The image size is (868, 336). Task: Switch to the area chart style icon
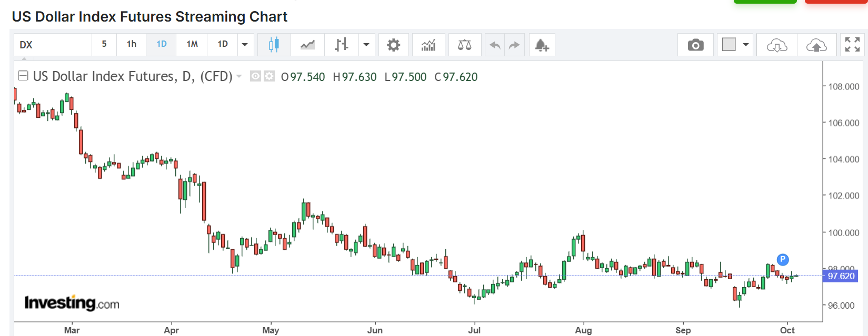(x=307, y=45)
